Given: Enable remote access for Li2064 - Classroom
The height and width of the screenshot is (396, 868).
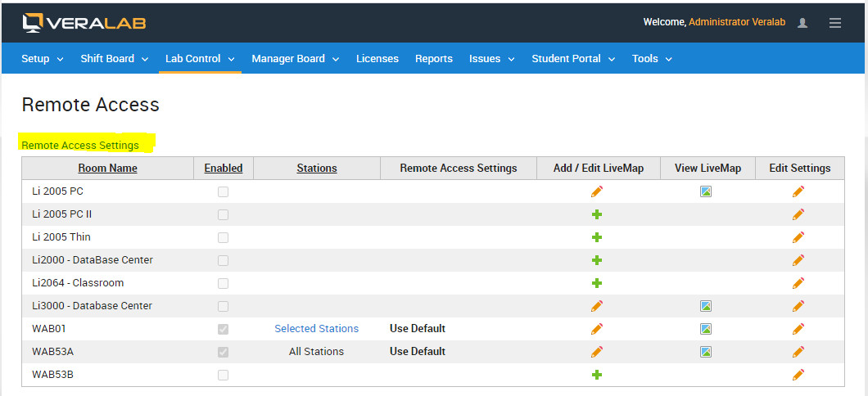Looking at the screenshot, I should click(223, 283).
